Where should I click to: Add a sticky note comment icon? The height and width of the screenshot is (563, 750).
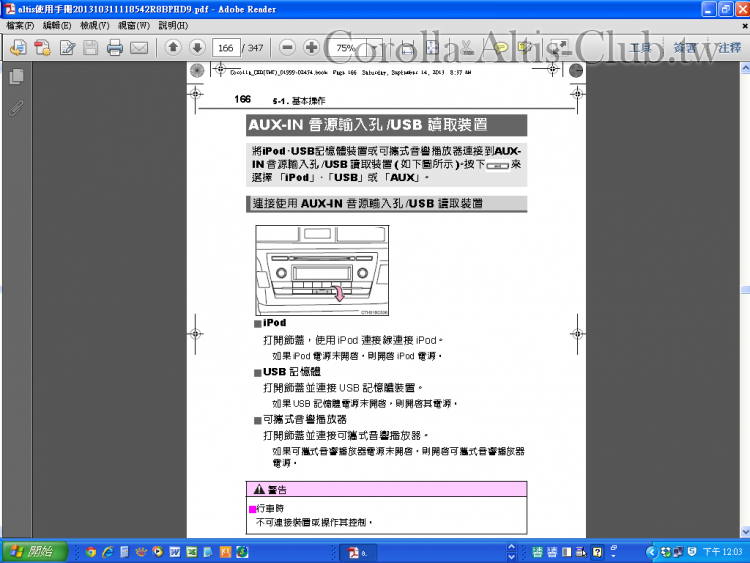500,47
